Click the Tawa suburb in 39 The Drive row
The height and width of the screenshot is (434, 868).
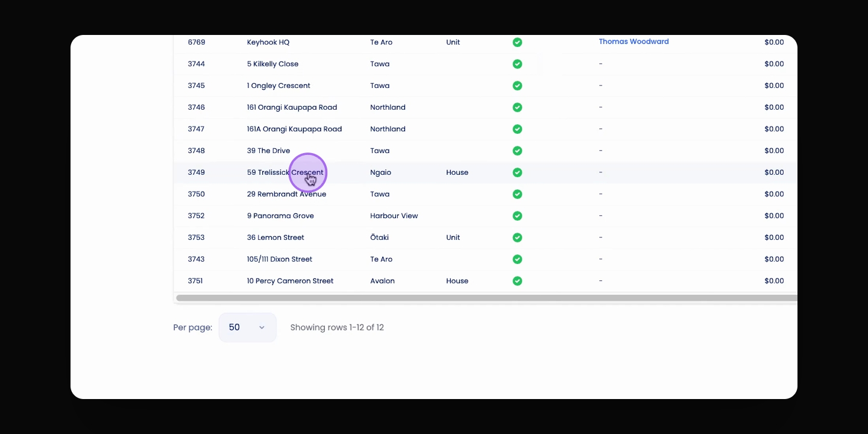(x=380, y=151)
